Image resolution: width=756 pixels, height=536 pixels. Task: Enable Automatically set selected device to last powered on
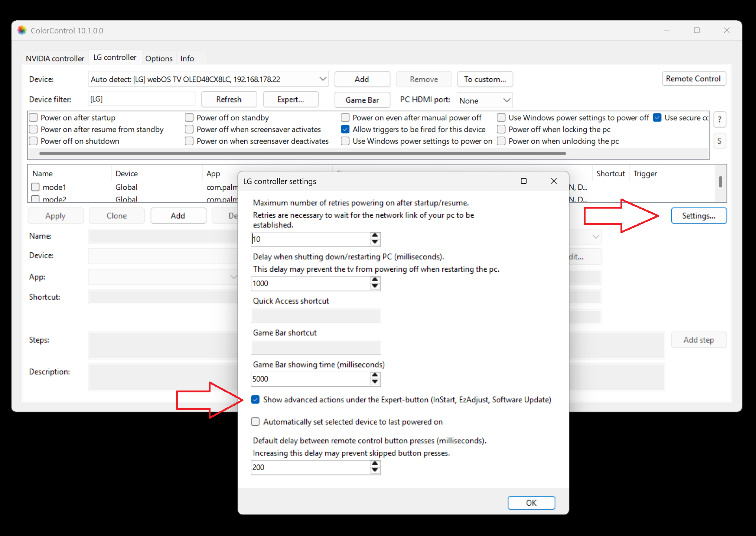[255, 422]
